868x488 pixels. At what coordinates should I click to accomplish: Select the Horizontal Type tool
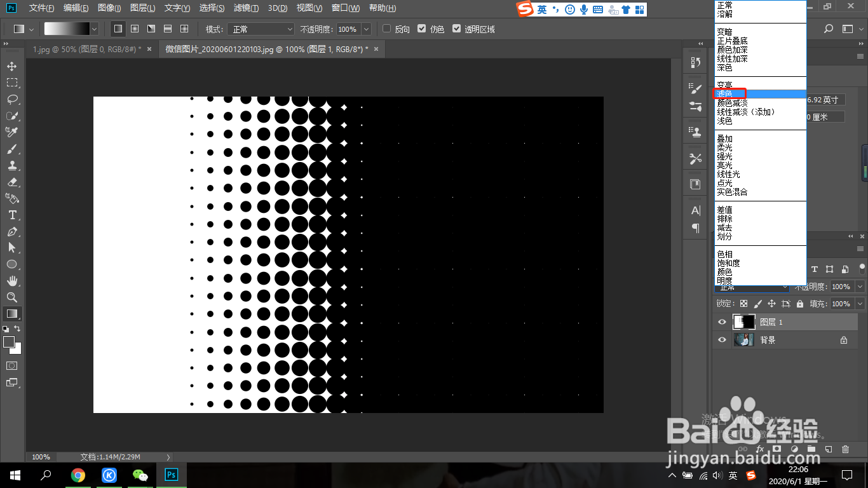11,215
